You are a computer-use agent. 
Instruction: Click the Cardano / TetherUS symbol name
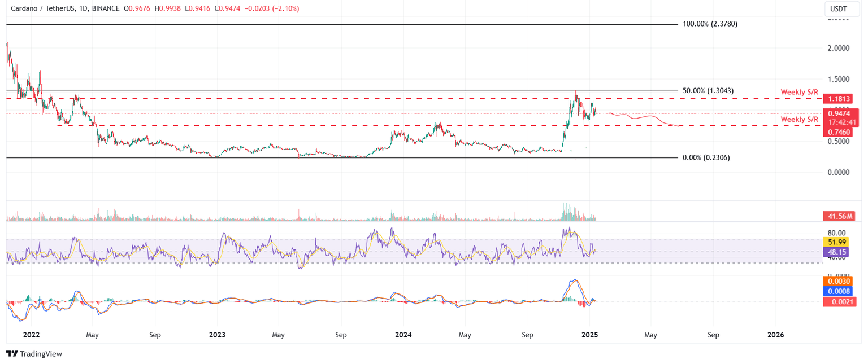click(x=42, y=9)
